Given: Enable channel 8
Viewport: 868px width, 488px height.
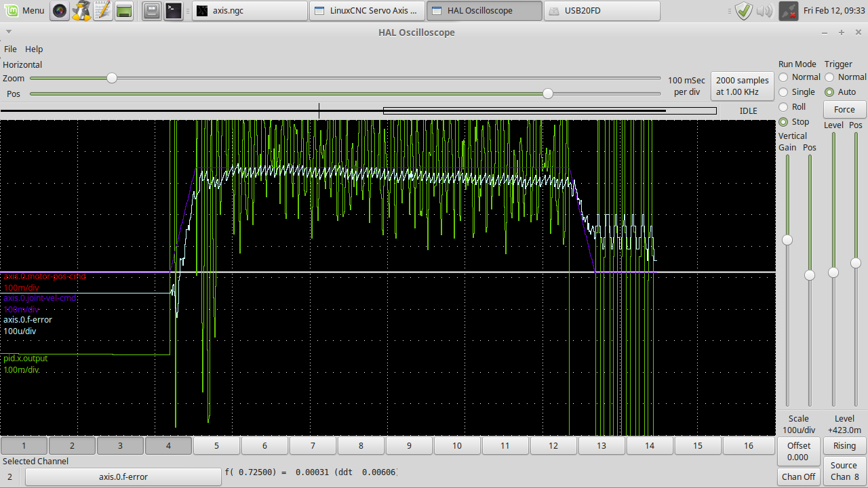Looking at the screenshot, I should [361, 445].
